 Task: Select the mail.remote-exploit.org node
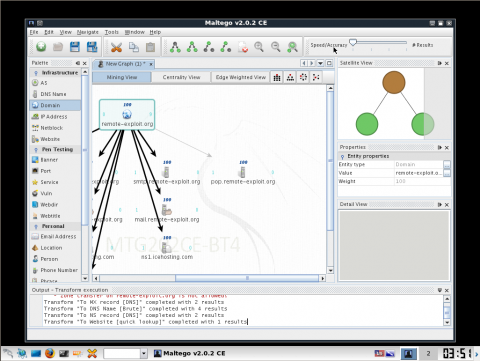coord(167,210)
